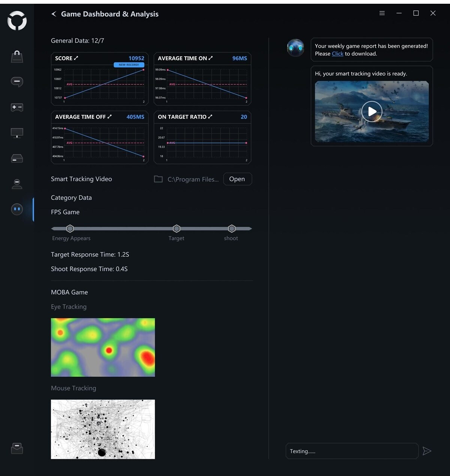Click the shopping bag icon in sidebar

coord(17,57)
